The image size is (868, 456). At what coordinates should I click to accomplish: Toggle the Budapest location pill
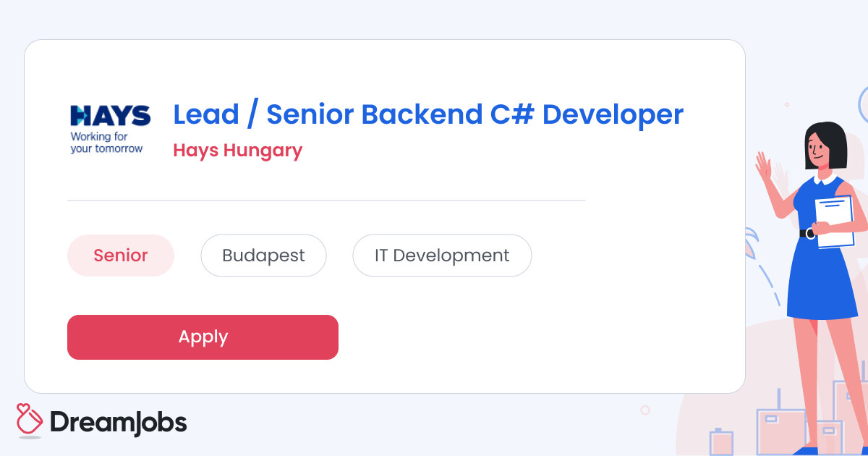263,255
